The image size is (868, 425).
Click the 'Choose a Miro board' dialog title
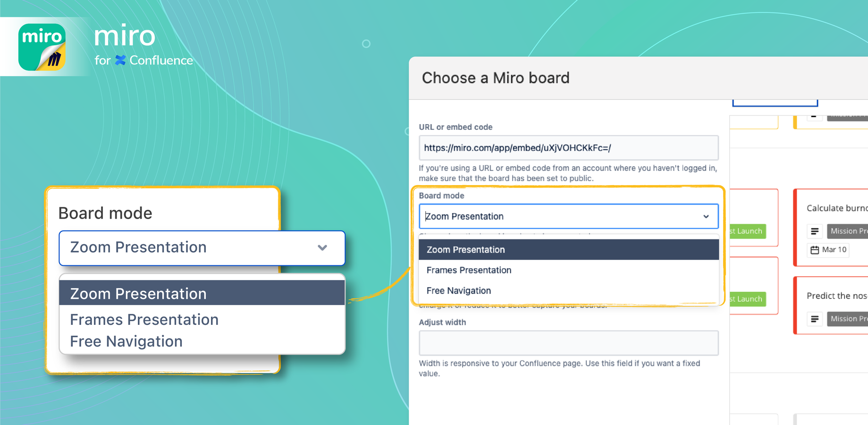(496, 78)
